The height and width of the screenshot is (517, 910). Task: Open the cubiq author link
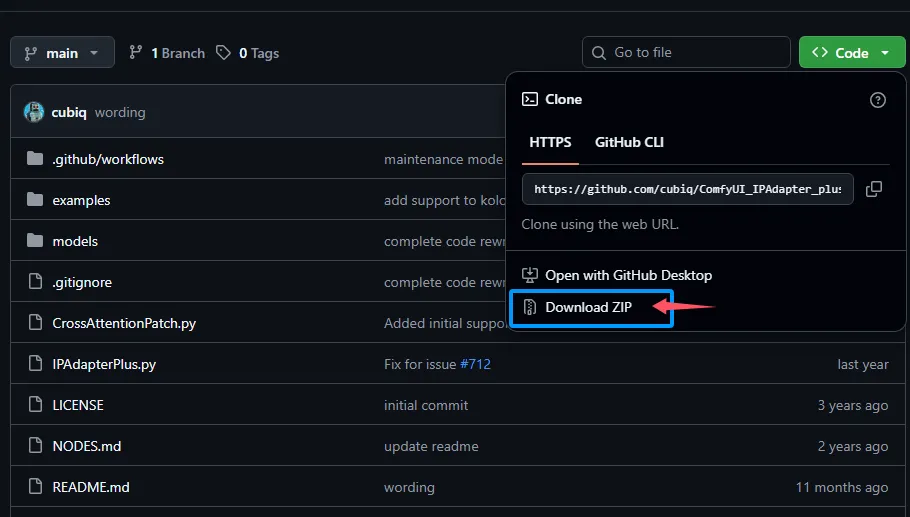69,112
